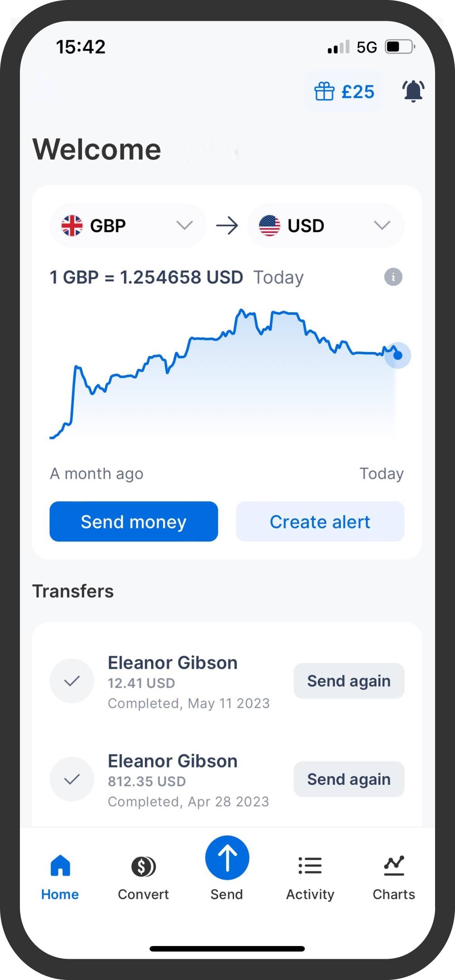Screen dimensions: 455x980
Task: Tap the £25 gift reward icon
Action: 325,92
